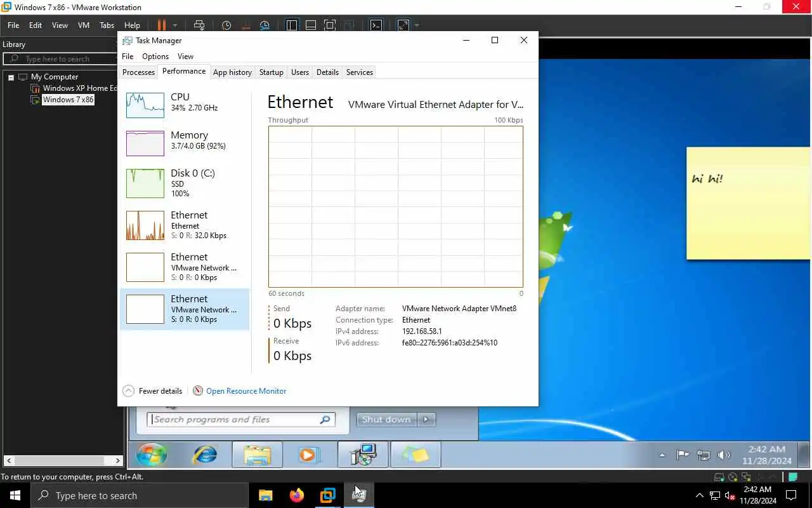812x508 pixels.
Task: Open Windows Media Player on Windows 7 taskbar
Action: (309, 455)
